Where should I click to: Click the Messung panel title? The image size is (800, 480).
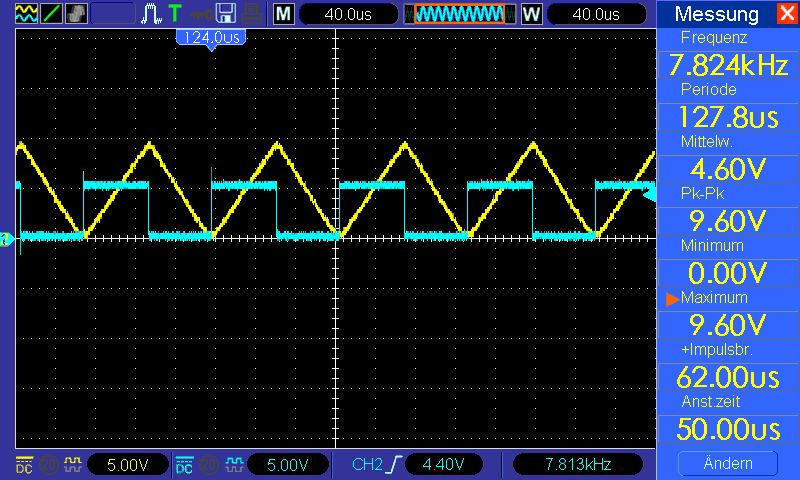716,14
